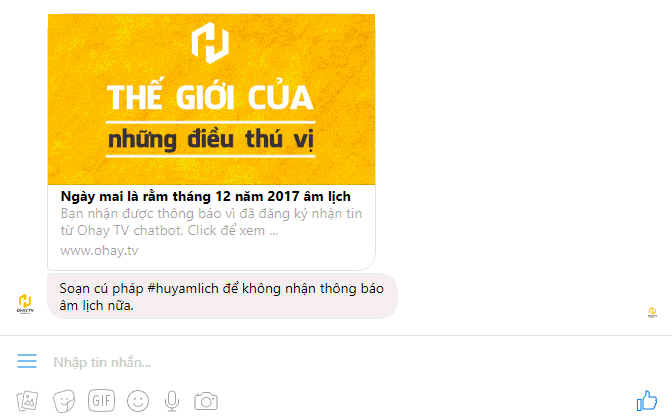Image resolution: width=672 pixels, height=416 pixels.
Task: Click the "những điều thú vị" banner text
Action: (x=210, y=140)
